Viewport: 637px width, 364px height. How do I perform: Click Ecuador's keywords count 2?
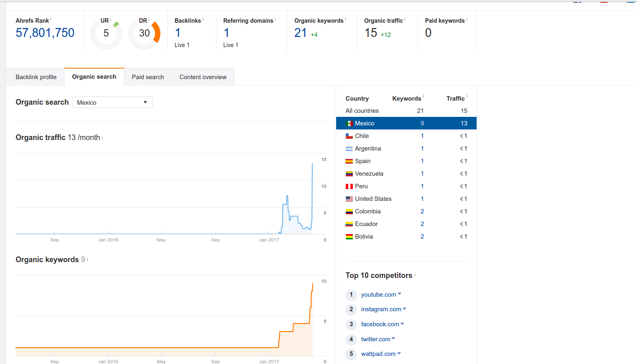[x=422, y=224]
